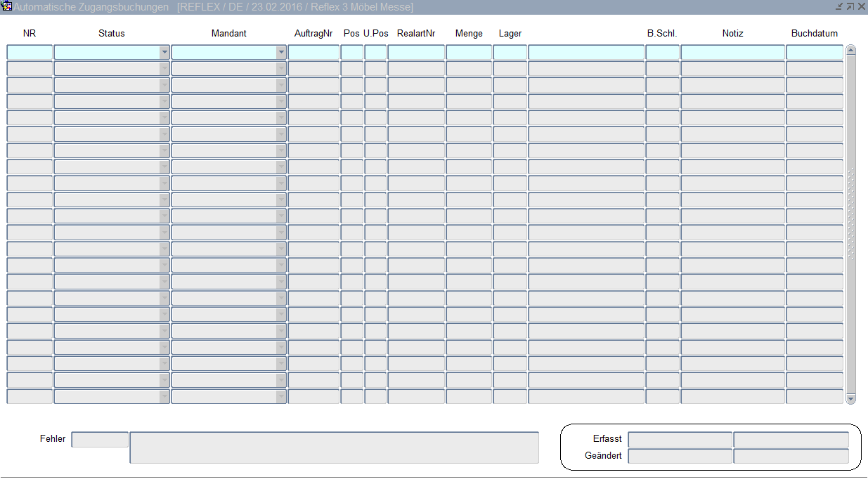Click the scroll down arrow of the table
The width and height of the screenshot is (868, 503).
click(850, 398)
